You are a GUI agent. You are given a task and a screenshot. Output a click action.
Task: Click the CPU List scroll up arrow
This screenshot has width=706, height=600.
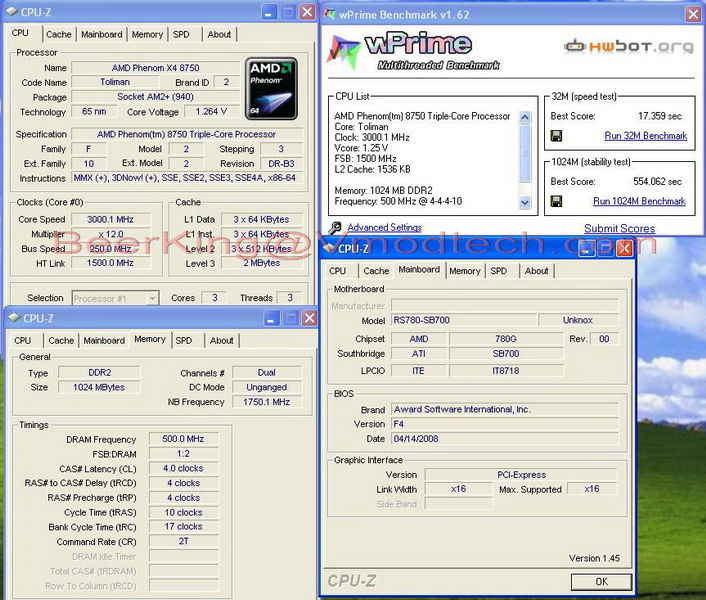click(525, 117)
